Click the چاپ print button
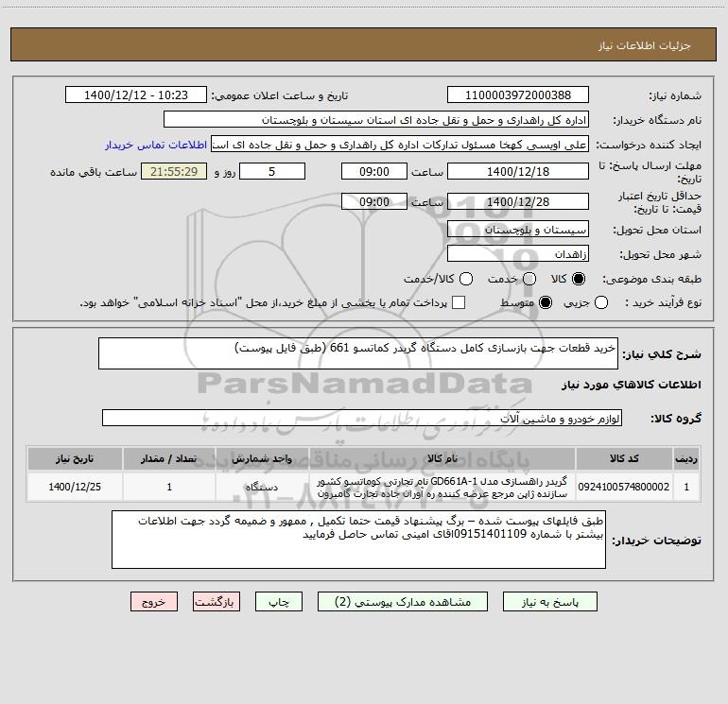The width and height of the screenshot is (728, 704). pos(279,601)
